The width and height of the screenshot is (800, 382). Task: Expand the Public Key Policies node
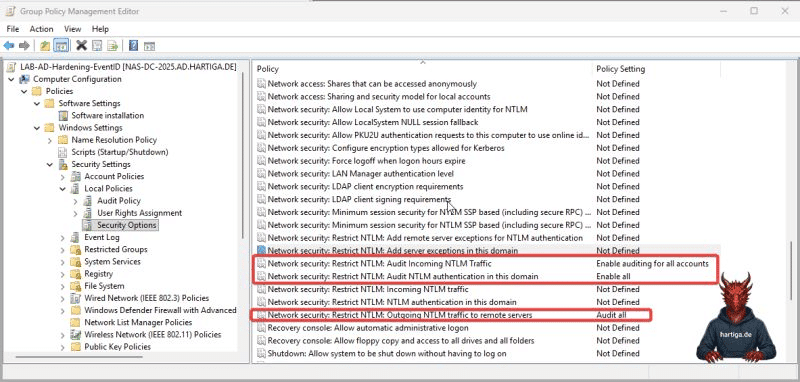coord(62,347)
